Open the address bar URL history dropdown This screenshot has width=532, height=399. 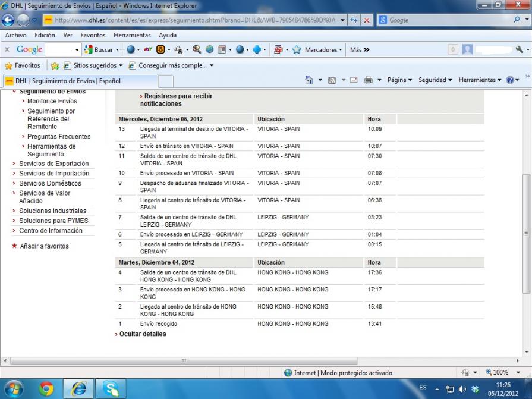(342, 20)
